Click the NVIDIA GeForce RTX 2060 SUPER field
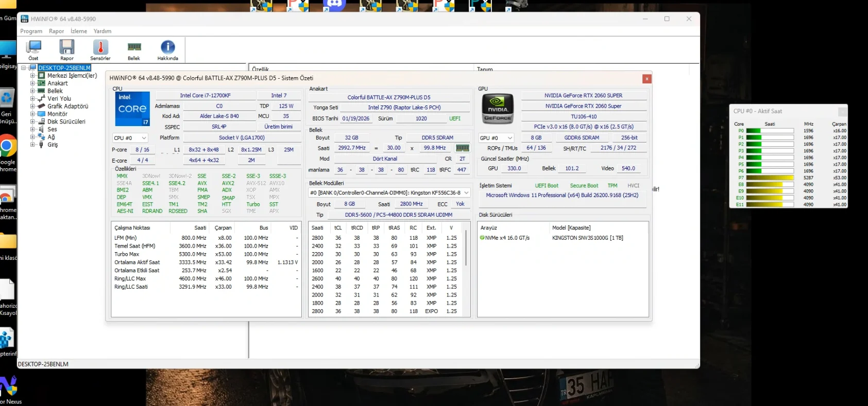 584,96
